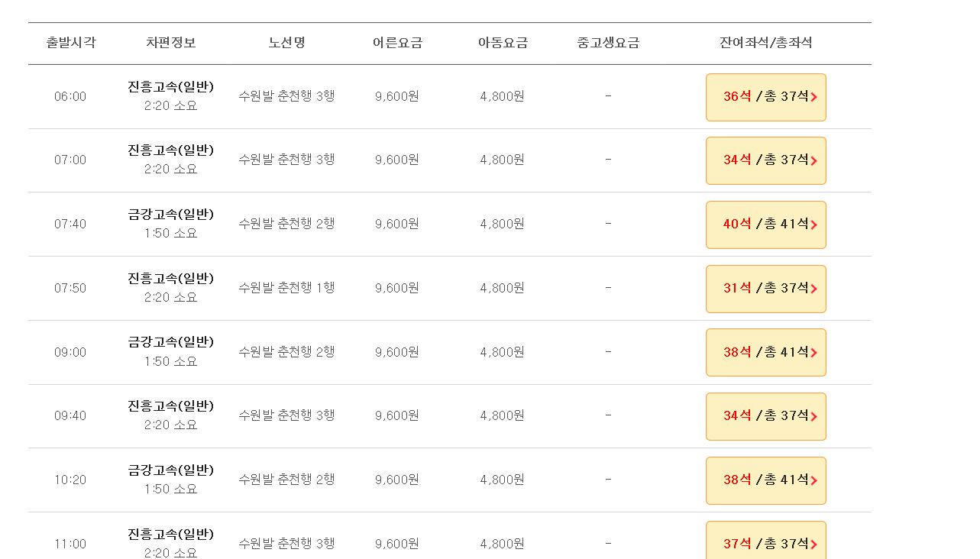Viewport: 980px width, 559px height.
Task: Click the red chevron in the 11:00 row
Action: (x=814, y=544)
